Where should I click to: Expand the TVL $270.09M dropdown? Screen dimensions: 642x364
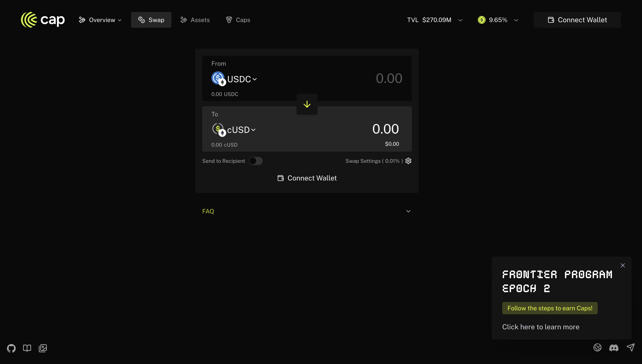pyautogui.click(x=435, y=20)
